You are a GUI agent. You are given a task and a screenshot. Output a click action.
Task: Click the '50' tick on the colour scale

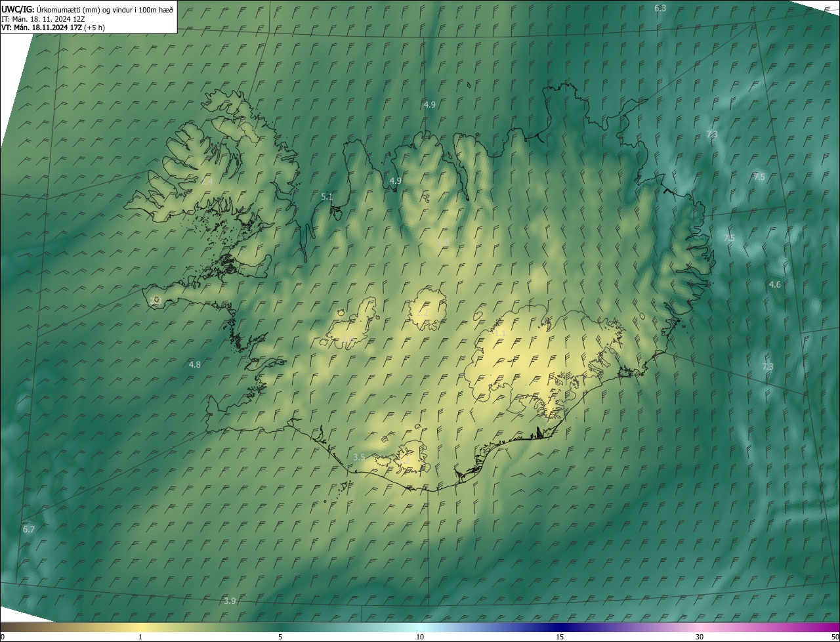[835, 637]
